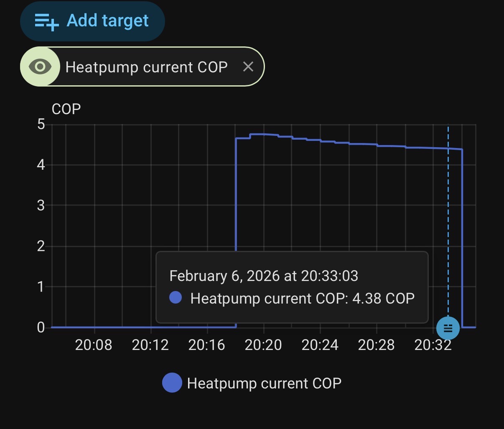This screenshot has width=504, height=429.
Task: Click the 20:12 time axis label
Action: [x=150, y=345]
